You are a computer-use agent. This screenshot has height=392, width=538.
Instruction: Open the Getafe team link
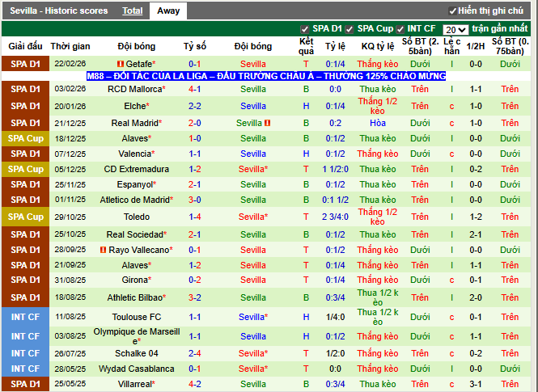click(138, 64)
